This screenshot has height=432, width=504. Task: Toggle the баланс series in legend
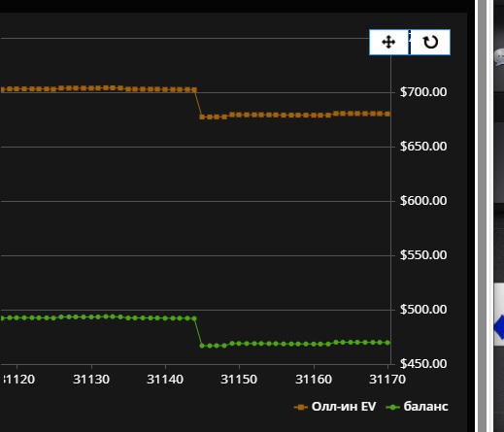click(x=425, y=407)
